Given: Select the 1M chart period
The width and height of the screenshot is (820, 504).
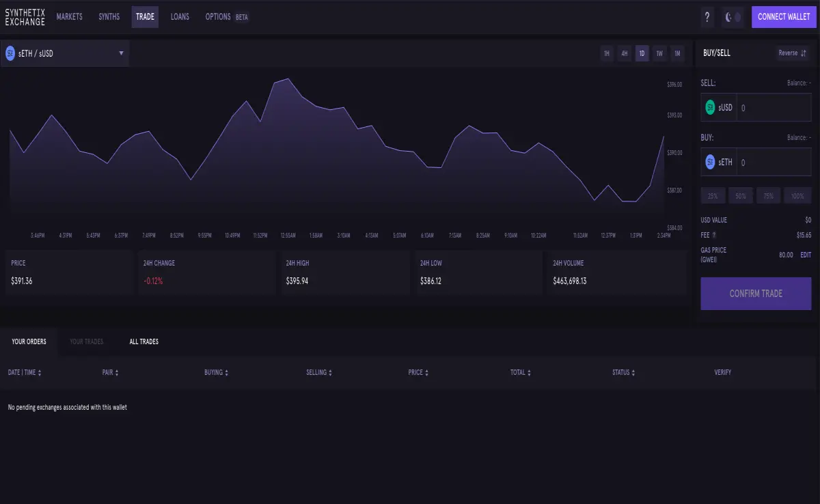Looking at the screenshot, I should pos(677,53).
